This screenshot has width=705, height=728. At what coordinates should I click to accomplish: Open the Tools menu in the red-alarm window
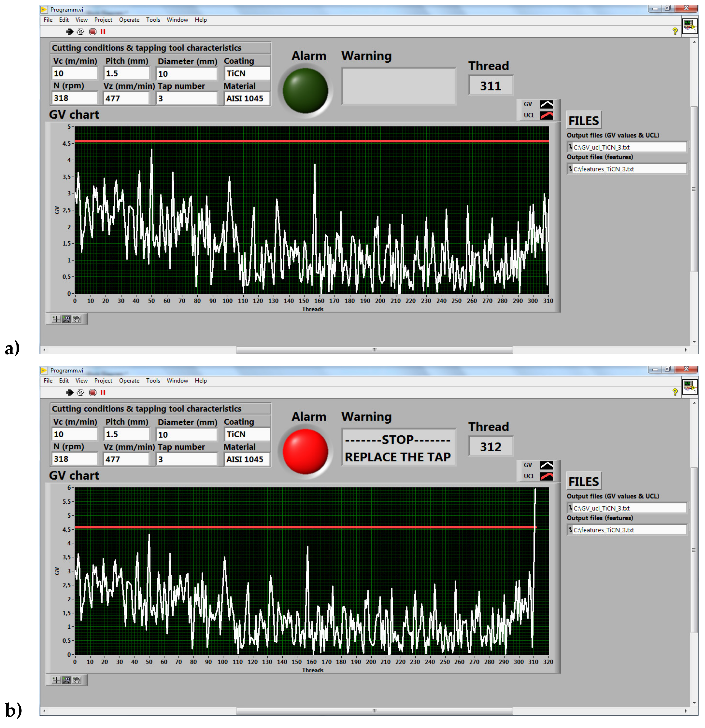click(x=153, y=381)
